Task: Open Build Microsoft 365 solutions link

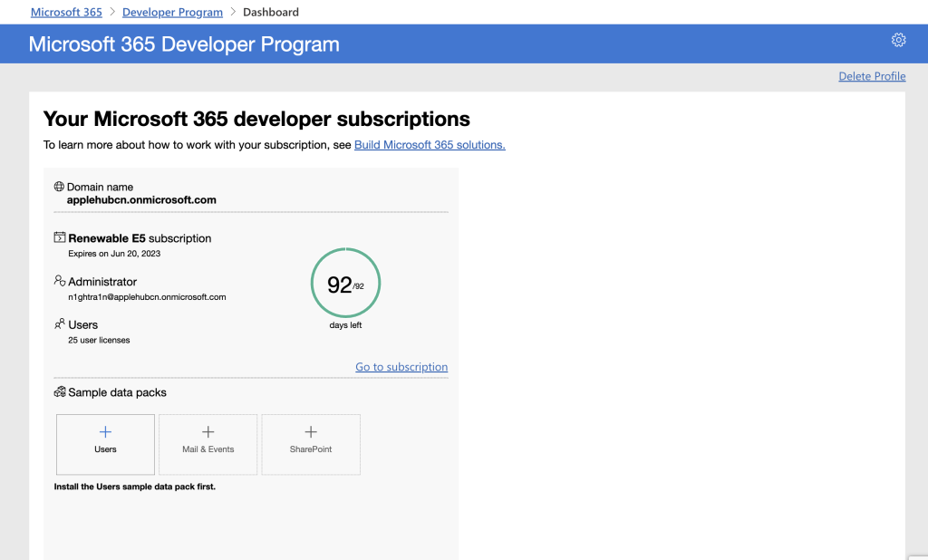Action: [x=430, y=145]
